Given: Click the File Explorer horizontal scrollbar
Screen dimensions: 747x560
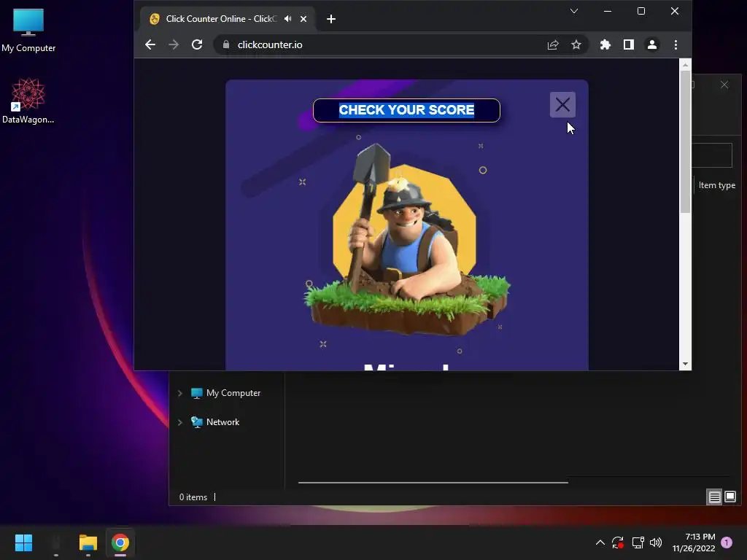Looking at the screenshot, I should click(x=433, y=483).
